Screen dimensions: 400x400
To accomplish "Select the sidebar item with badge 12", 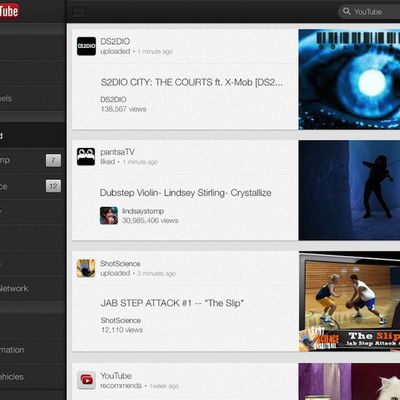I will 32,186.
